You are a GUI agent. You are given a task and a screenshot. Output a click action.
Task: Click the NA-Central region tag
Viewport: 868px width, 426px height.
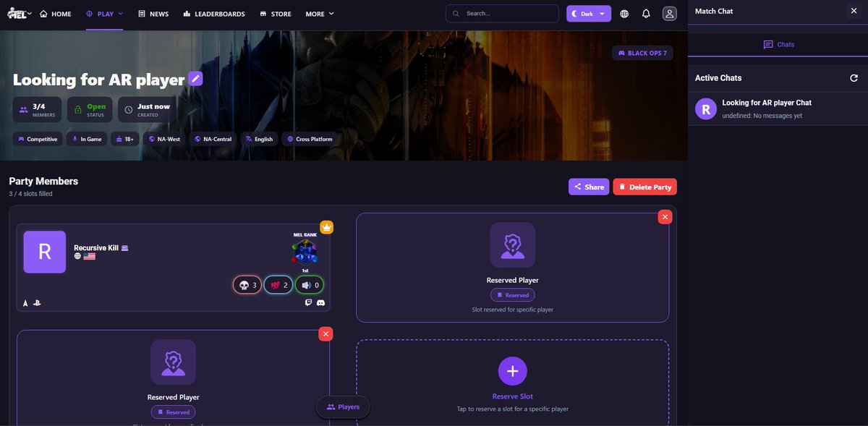tap(213, 139)
